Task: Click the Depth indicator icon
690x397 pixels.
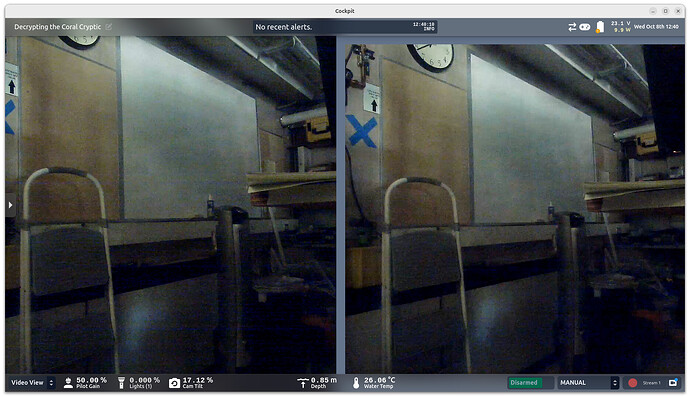Action: (303, 383)
